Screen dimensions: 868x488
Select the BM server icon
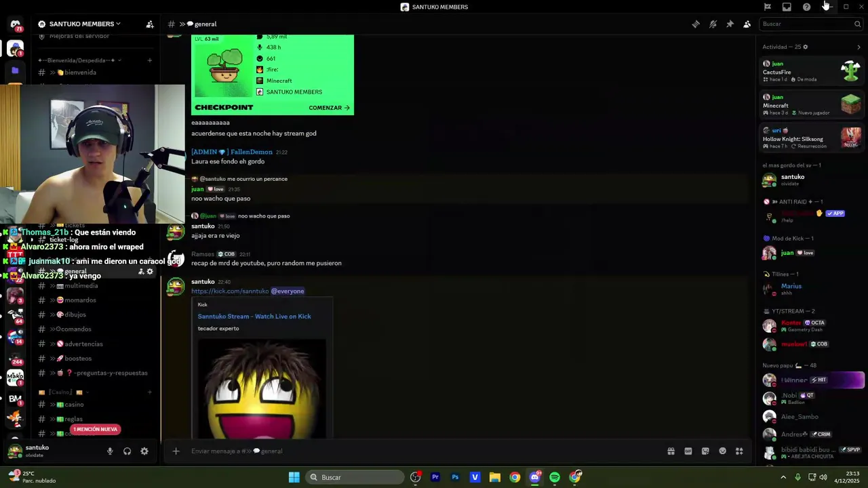tap(15, 399)
